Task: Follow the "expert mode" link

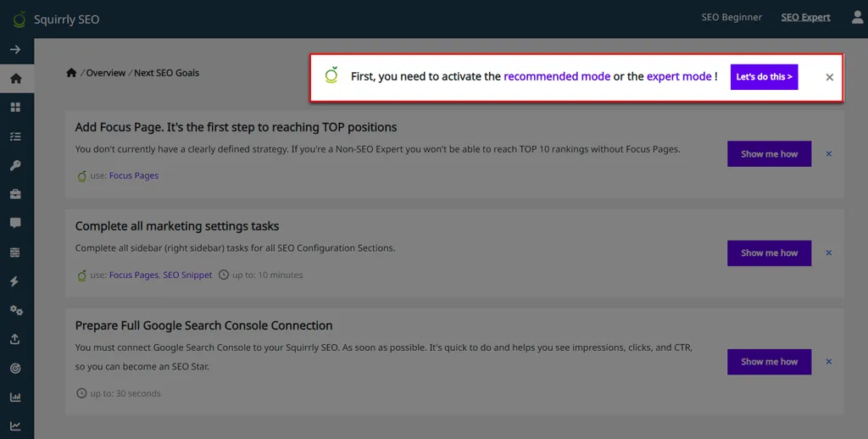Action: pyautogui.click(x=679, y=76)
